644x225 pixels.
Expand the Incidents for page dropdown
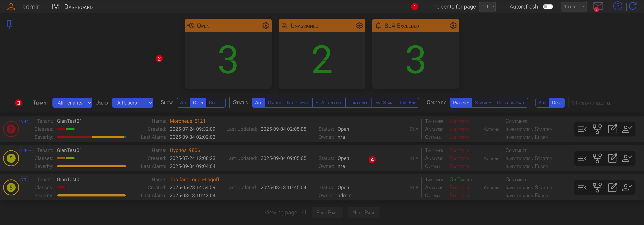click(487, 7)
